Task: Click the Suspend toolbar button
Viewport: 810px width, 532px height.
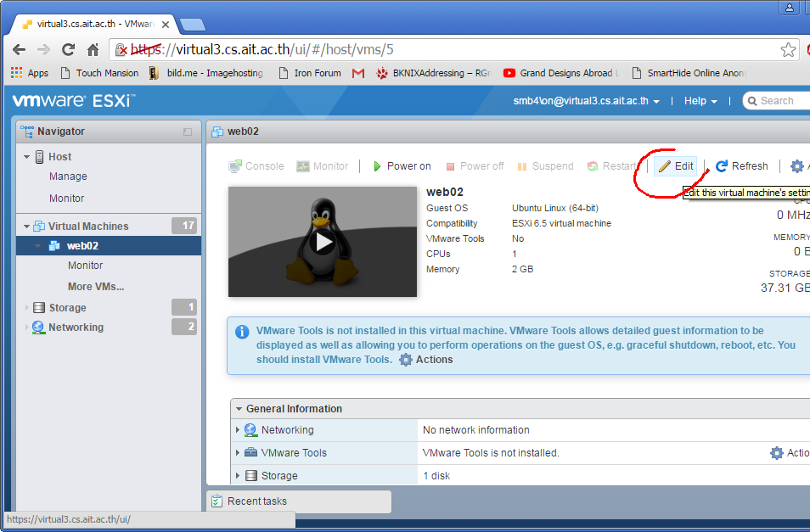Action: click(545, 166)
